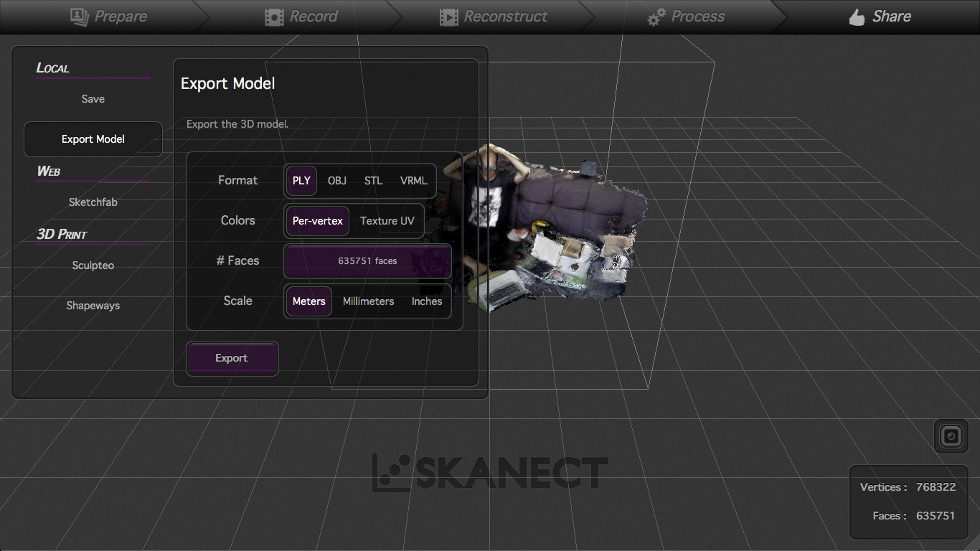Select the Prepare tab icon
The image size is (980, 551).
(79, 16)
